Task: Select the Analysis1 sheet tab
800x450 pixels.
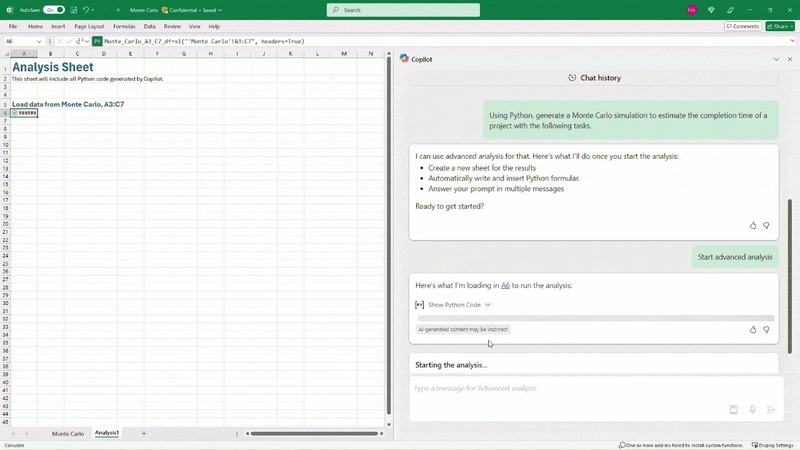Action: [107, 433]
